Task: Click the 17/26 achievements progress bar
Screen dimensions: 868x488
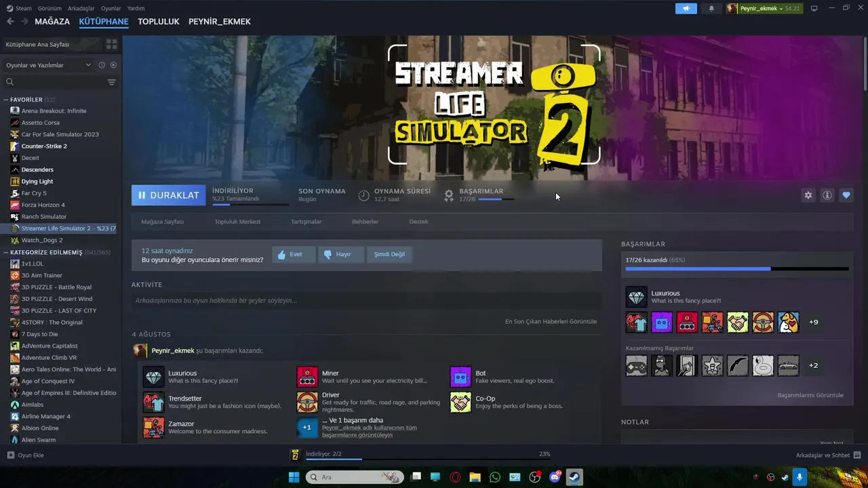Action: click(x=737, y=269)
